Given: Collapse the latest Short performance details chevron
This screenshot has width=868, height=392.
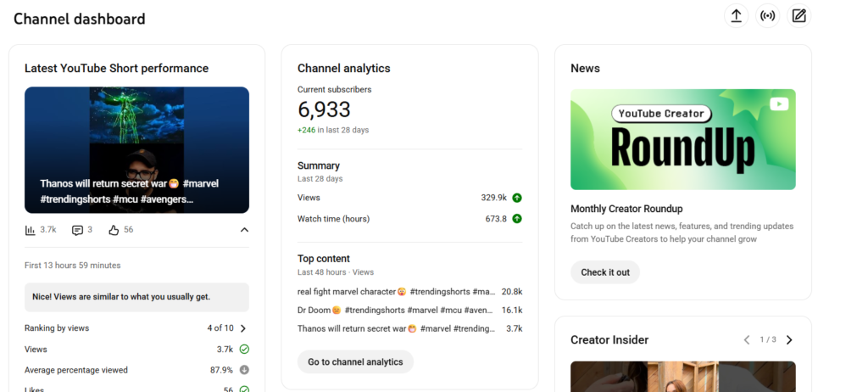Looking at the screenshot, I should tap(244, 230).
